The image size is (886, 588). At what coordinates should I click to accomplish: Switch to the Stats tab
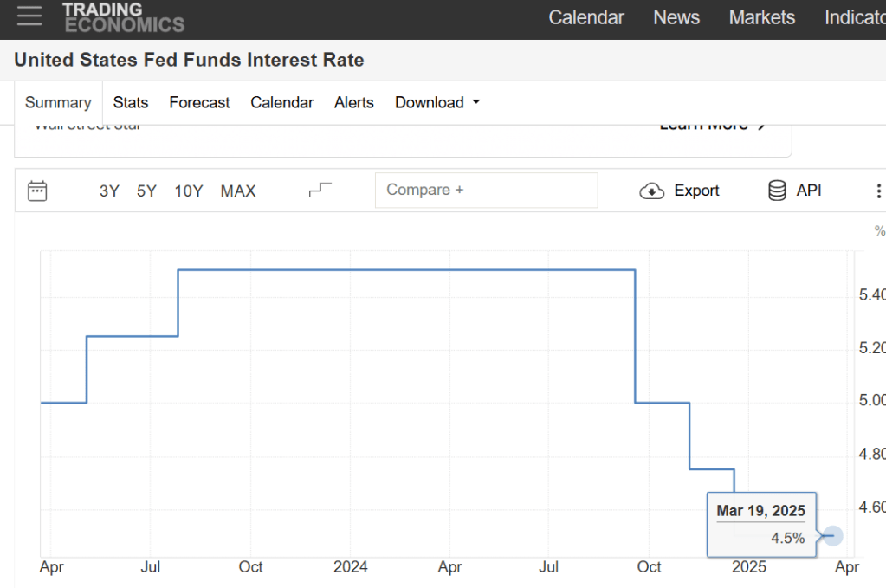click(131, 102)
